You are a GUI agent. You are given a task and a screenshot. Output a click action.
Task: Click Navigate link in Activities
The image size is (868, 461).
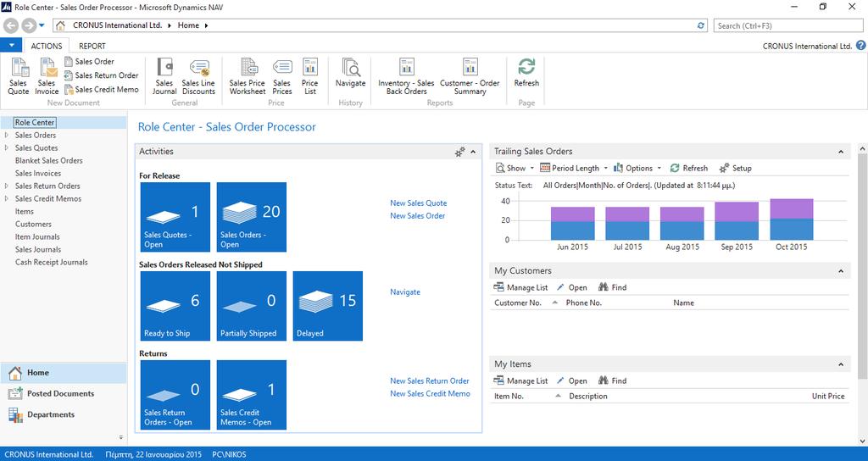[405, 292]
